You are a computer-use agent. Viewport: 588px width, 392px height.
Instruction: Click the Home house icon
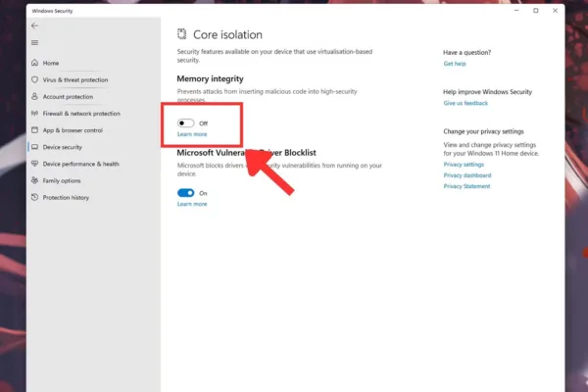35,63
